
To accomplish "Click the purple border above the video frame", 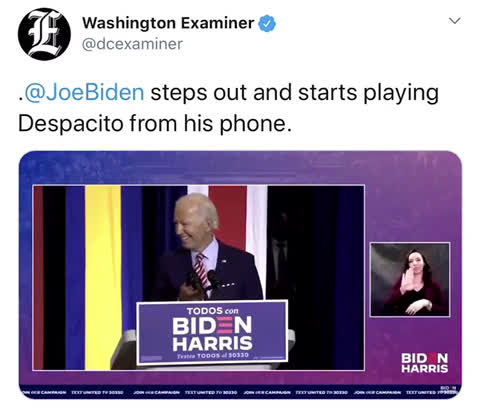I will (240, 168).
